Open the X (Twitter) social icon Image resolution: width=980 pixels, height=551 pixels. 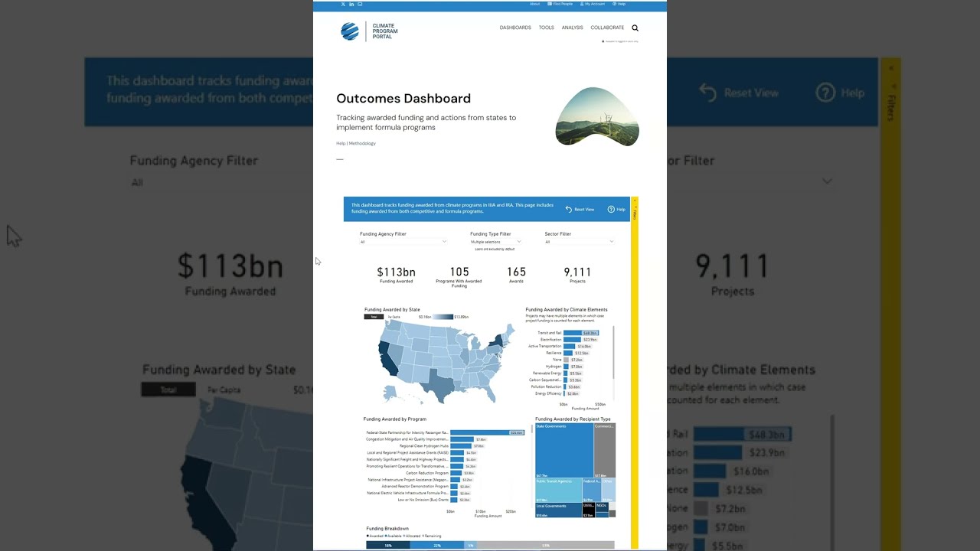pos(343,5)
